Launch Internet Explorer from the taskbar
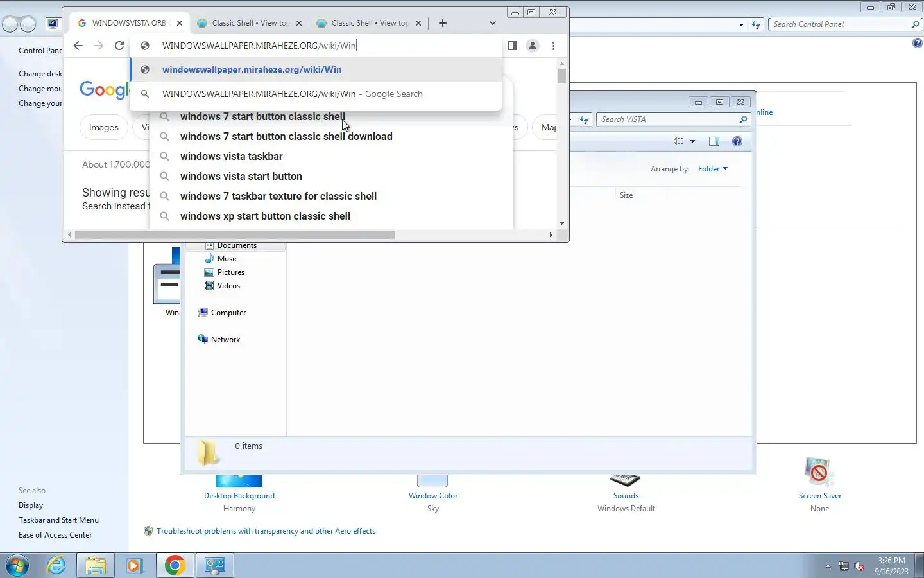Viewport: 924px width, 578px height. tap(56, 565)
